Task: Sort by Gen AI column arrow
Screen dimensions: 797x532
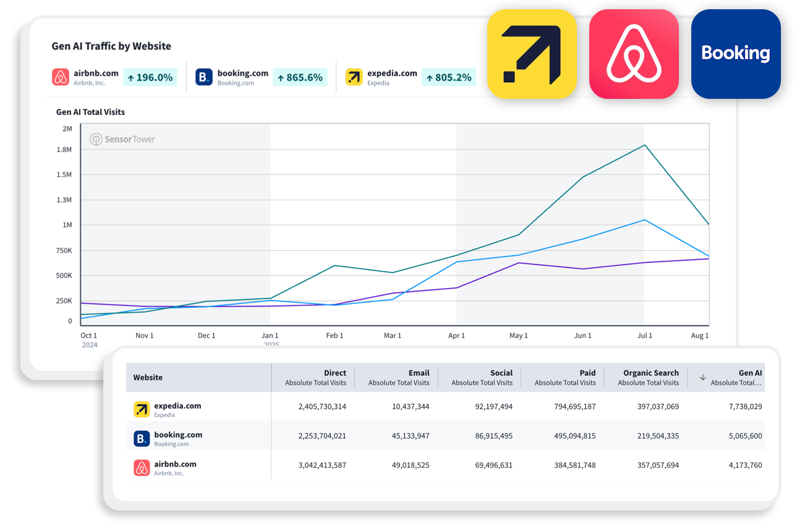Action: (x=702, y=377)
